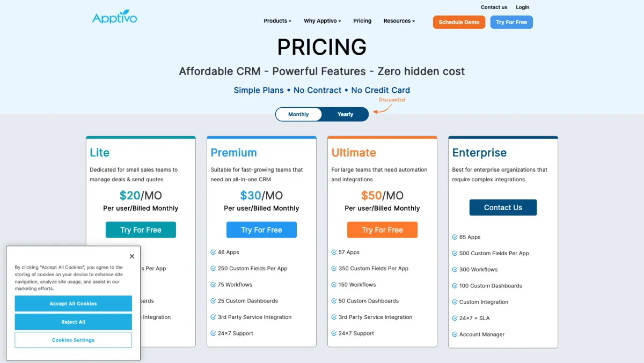The height and width of the screenshot is (363, 644).
Task: Open Cookies Settings
Action: pyautogui.click(x=74, y=340)
